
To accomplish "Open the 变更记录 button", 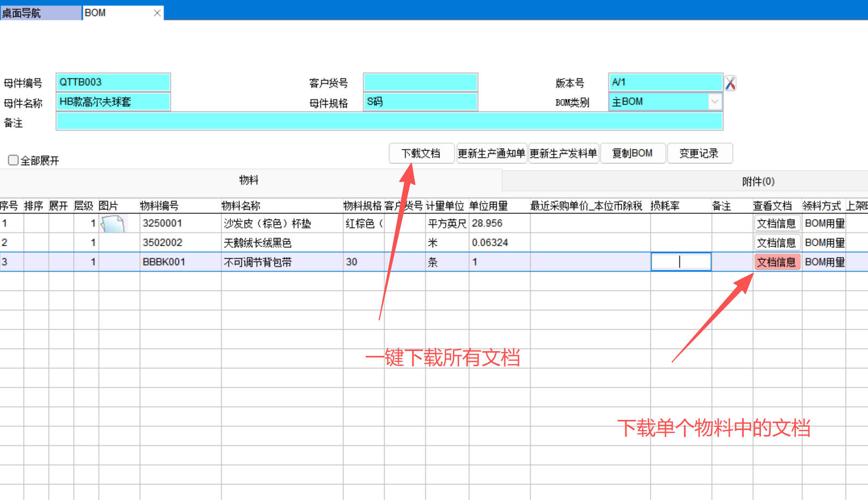I will [x=699, y=154].
